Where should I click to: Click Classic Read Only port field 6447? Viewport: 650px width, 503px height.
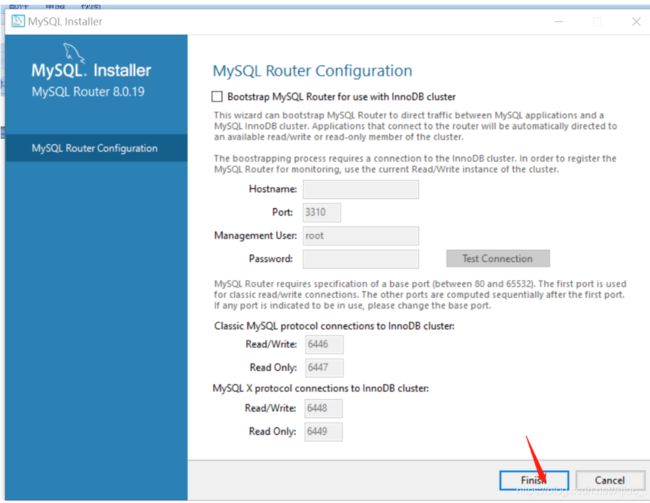[x=324, y=367]
